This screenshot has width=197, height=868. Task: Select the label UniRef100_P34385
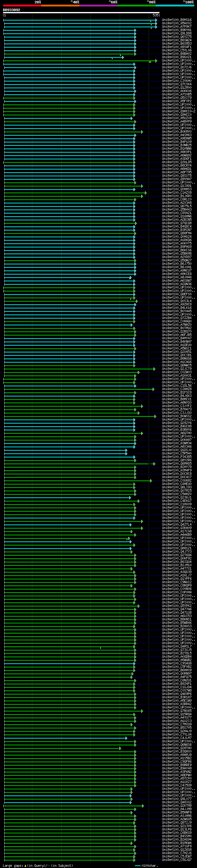click(177, 457)
